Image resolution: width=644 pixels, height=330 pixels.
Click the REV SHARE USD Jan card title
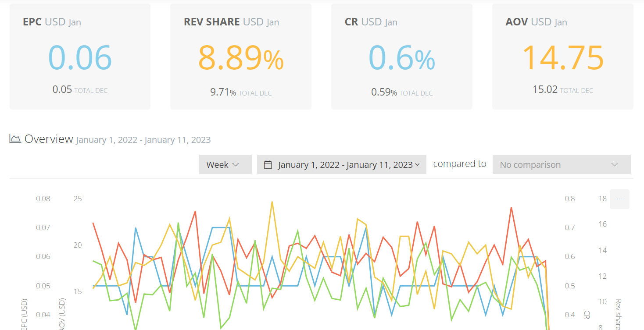231,22
